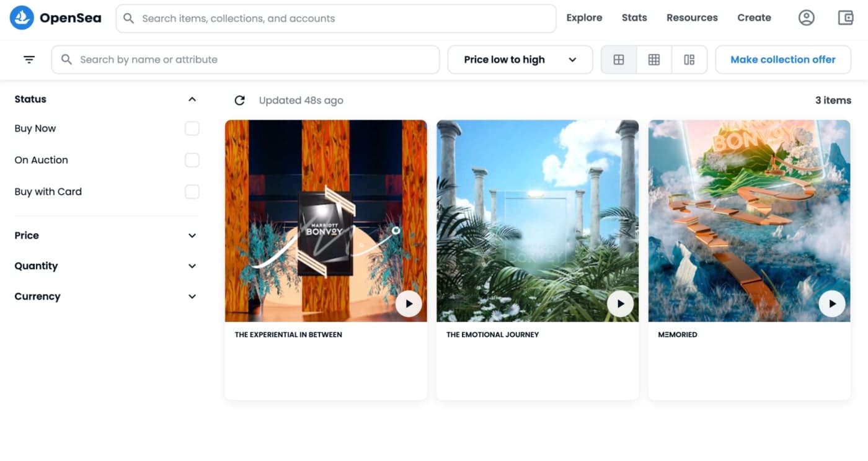This screenshot has height=461, width=868.
Task: Open the Stats menu
Action: coord(634,18)
